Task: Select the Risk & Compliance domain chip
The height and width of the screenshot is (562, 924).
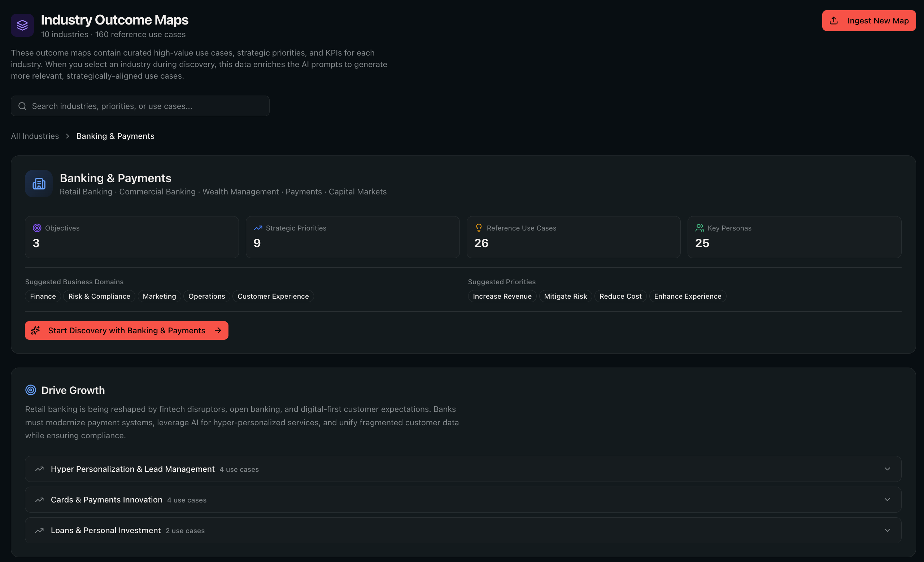Action: 99,297
